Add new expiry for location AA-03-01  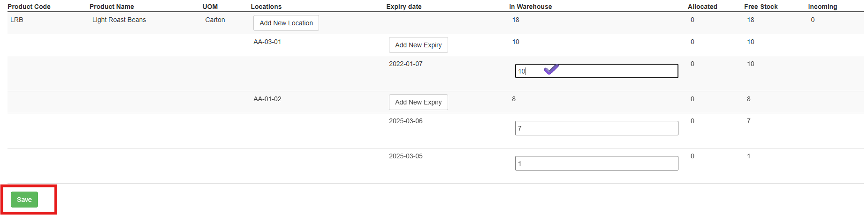[x=419, y=45]
